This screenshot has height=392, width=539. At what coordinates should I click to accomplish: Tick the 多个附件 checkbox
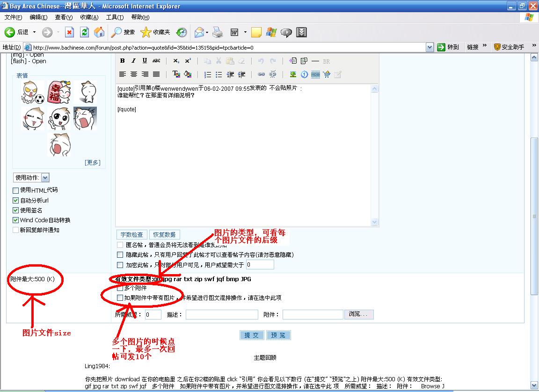coord(120,288)
